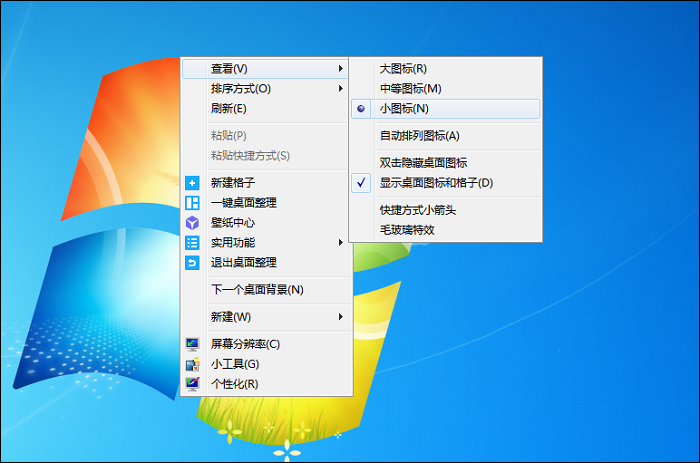The height and width of the screenshot is (463, 700).
Task: Expand the 排序方式(O) submenu arrow
Action: 341,89
